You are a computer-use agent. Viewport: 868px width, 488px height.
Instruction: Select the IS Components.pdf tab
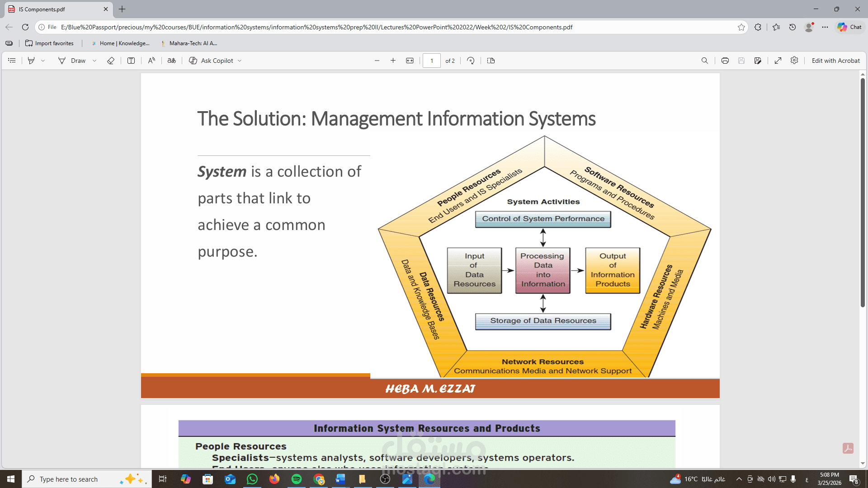coord(54,9)
